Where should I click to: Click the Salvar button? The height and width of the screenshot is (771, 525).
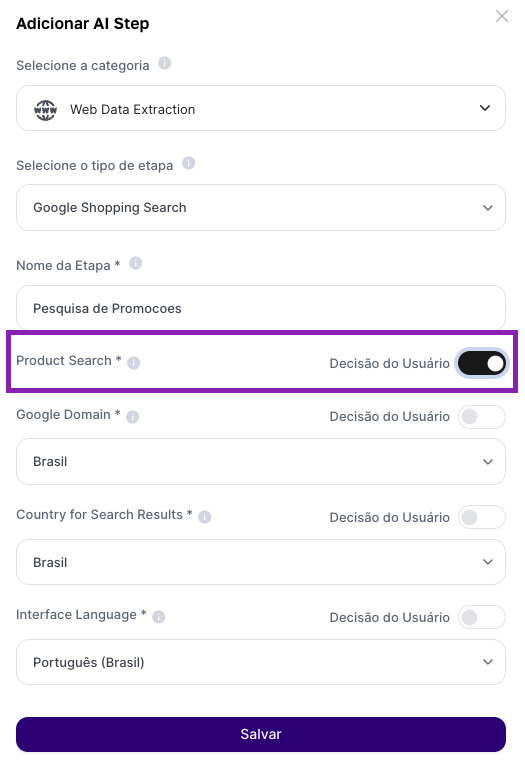coord(261,734)
